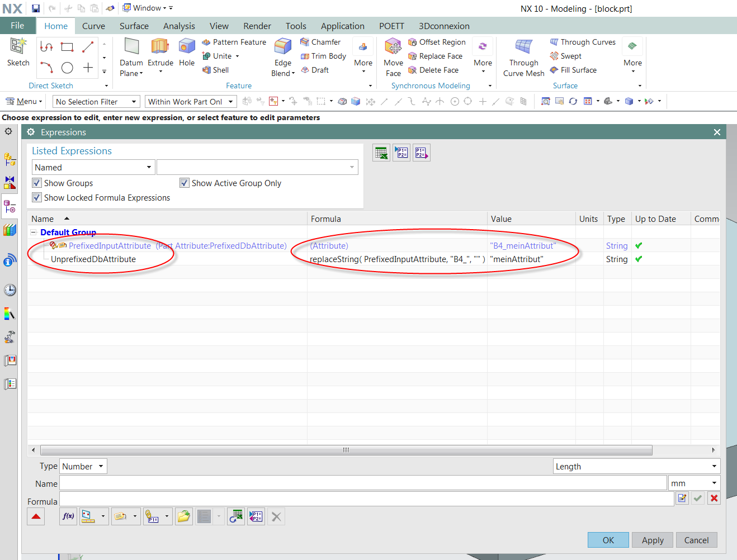The image size is (737, 560).
Task: Open the No Selection Filter dropdown
Action: pos(96,102)
